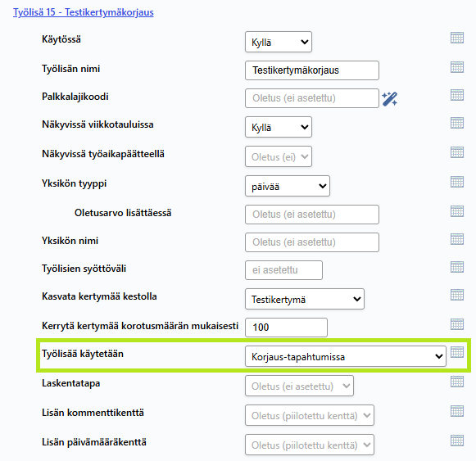
Task: Follow the Työlisä 15 - Testikertymäkorjaus link
Action: [x=84, y=12]
